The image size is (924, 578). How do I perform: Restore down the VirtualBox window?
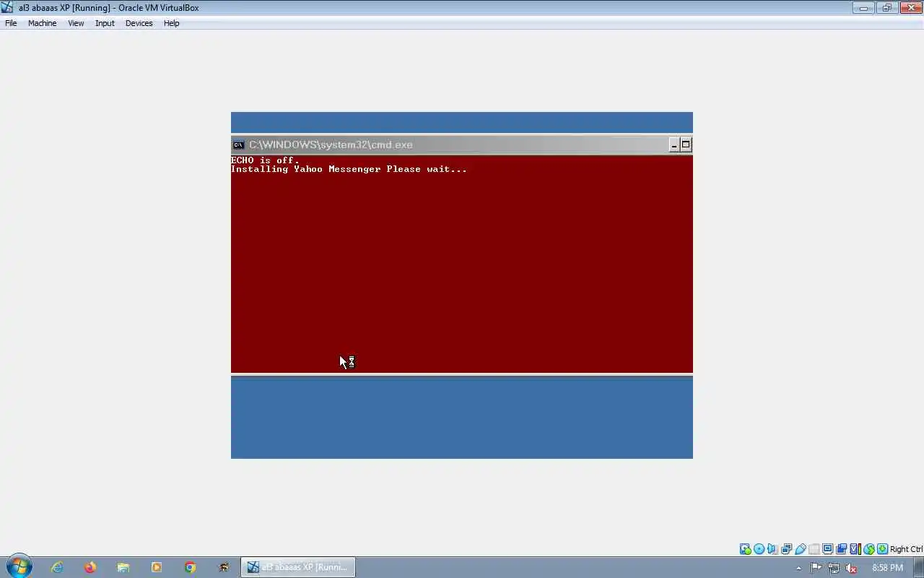pyautogui.click(x=886, y=8)
